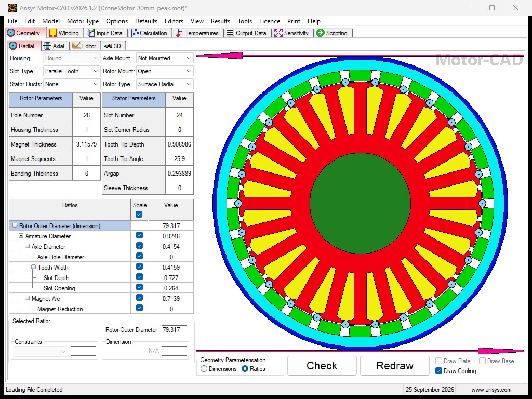Open the Licence menu

point(270,21)
